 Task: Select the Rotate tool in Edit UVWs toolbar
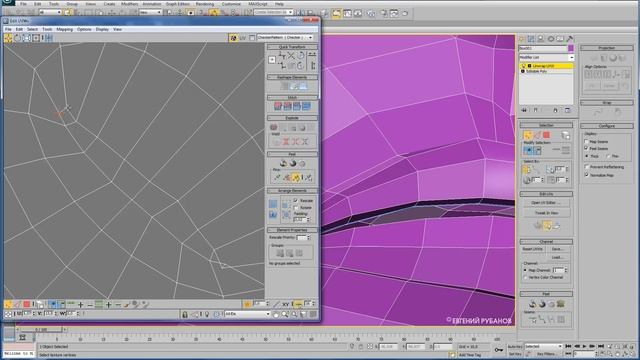coord(17,38)
